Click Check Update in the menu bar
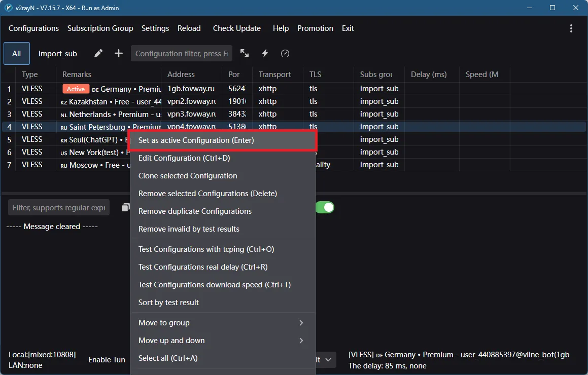This screenshot has width=588, height=375. [236, 28]
